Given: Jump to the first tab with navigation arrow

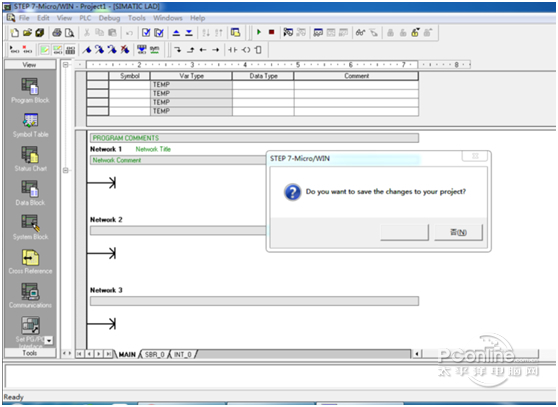Looking at the screenshot, I should (79, 354).
